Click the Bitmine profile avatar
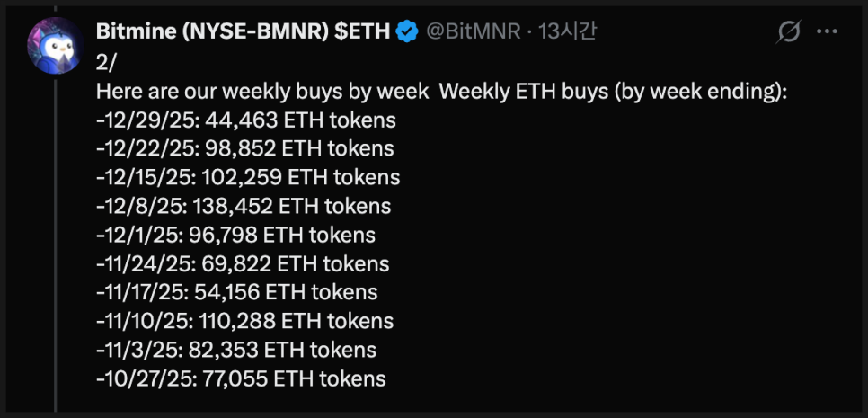Image resolution: width=868 pixels, height=418 pixels. coord(58,47)
